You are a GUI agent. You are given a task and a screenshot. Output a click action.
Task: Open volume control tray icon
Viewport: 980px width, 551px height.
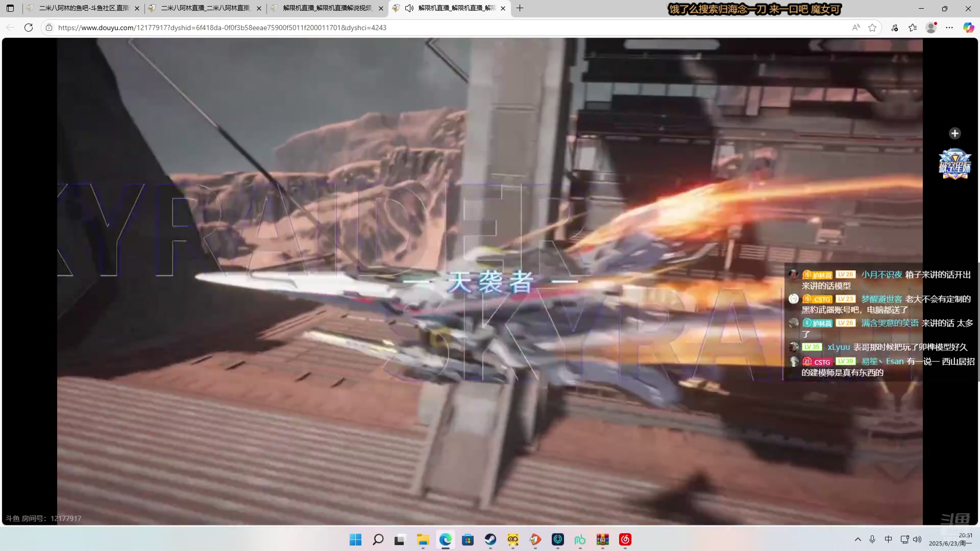click(x=917, y=539)
